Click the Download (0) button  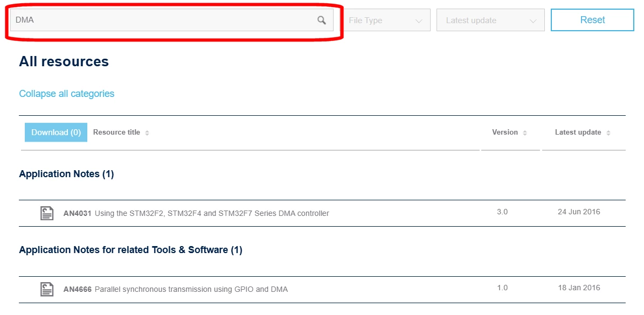(x=56, y=132)
